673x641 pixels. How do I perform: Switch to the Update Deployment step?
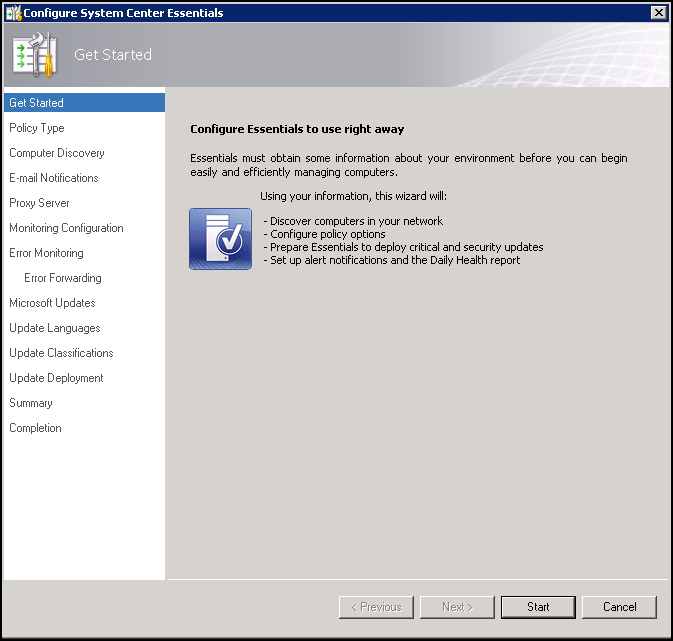pos(56,378)
